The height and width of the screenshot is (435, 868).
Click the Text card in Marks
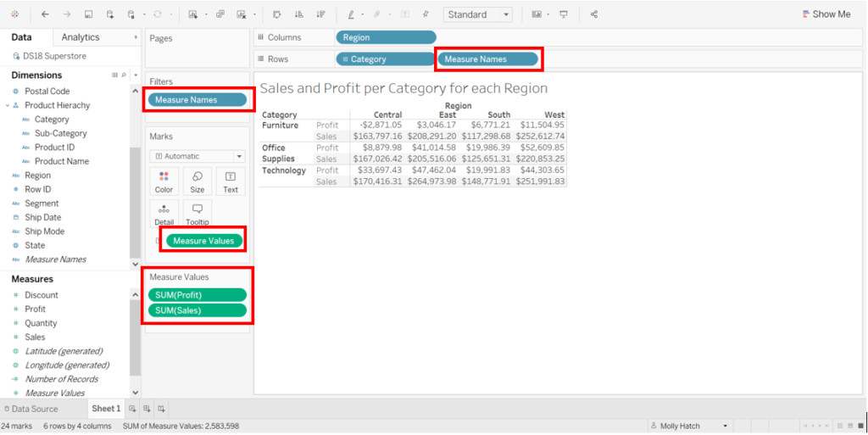coord(231,181)
